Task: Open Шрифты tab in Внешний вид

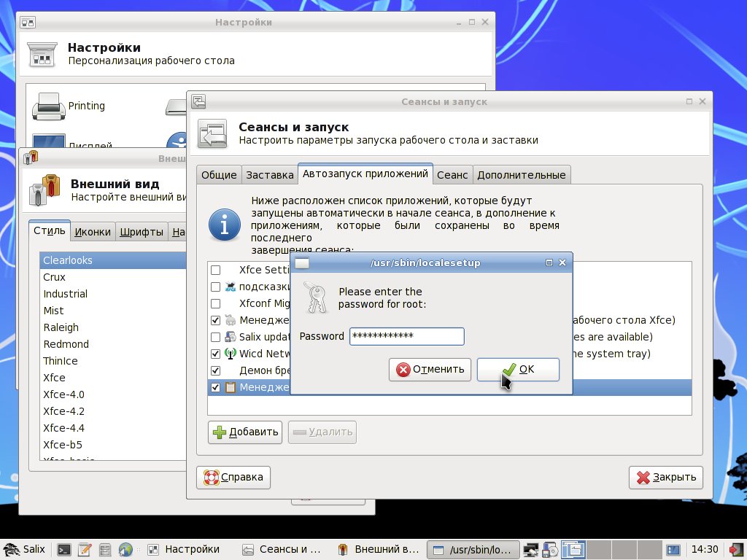Action: click(x=142, y=232)
